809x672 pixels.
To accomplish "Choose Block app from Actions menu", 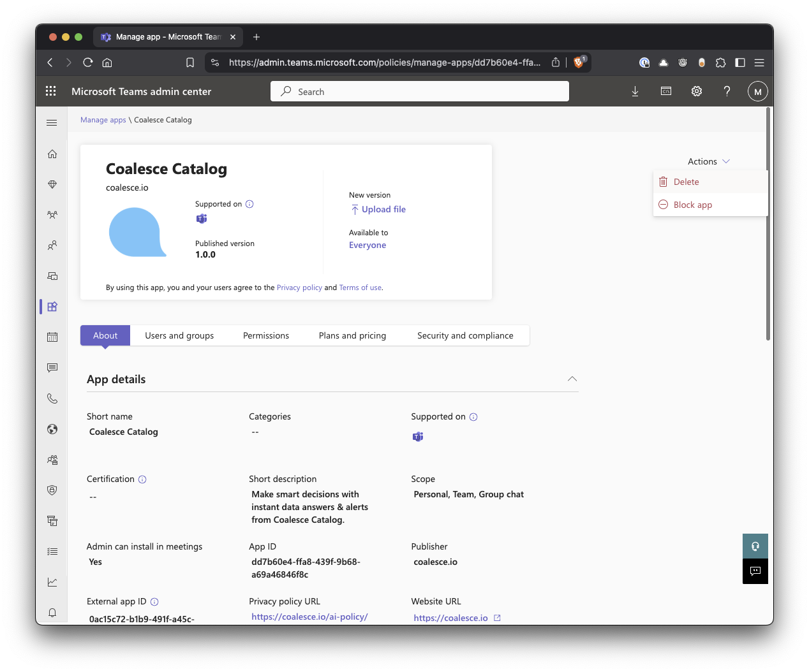I will [692, 205].
